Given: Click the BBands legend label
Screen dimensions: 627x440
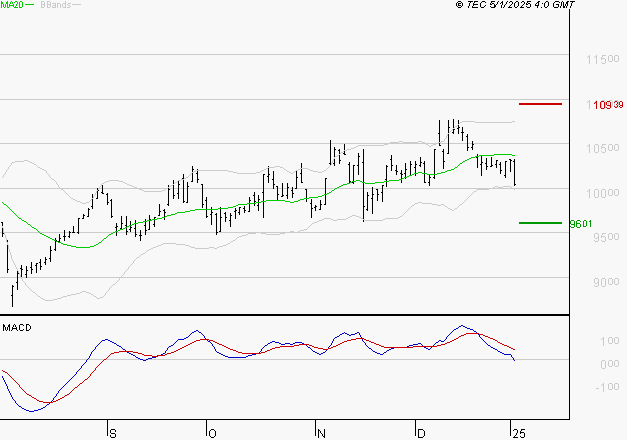Looking at the screenshot, I should click(56, 5).
